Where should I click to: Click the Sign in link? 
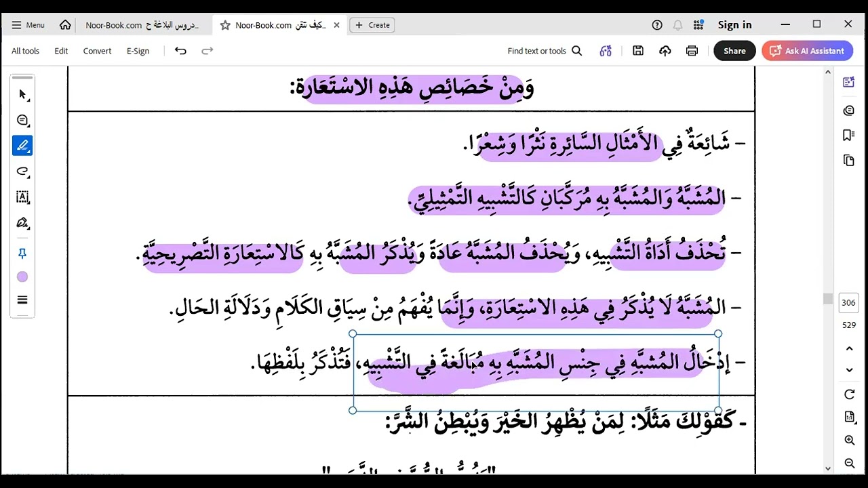point(735,25)
